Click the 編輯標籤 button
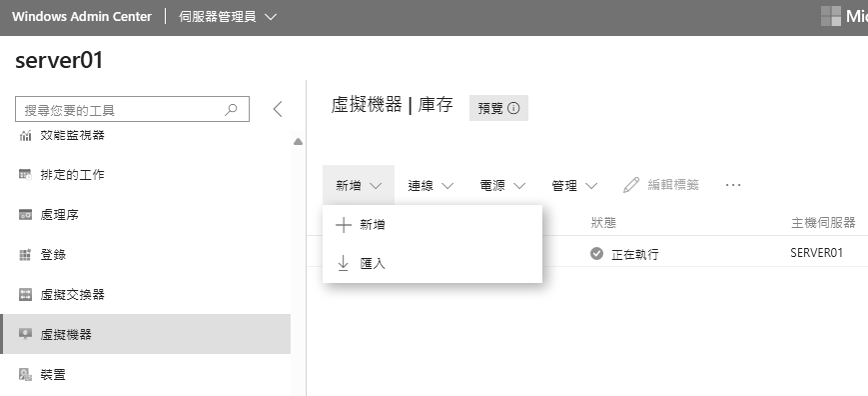This screenshot has height=396, width=868. [661, 185]
